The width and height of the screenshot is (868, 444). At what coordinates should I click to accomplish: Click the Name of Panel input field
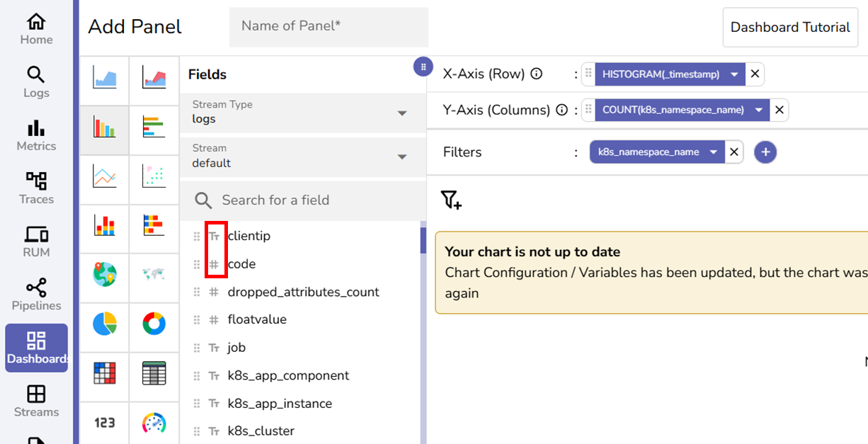tap(329, 27)
